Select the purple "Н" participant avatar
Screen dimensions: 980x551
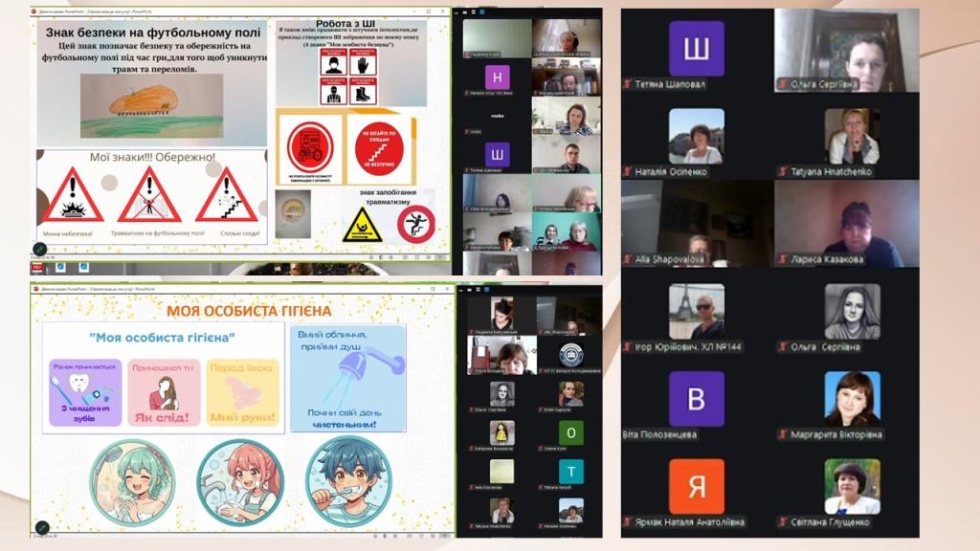click(x=497, y=77)
